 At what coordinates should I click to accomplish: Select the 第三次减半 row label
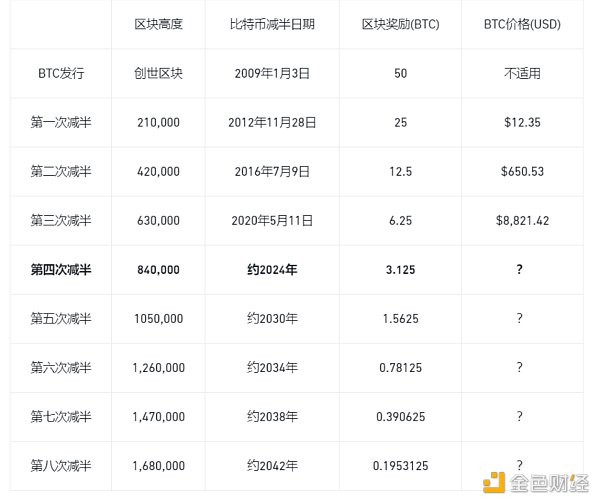click(x=60, y=220)
